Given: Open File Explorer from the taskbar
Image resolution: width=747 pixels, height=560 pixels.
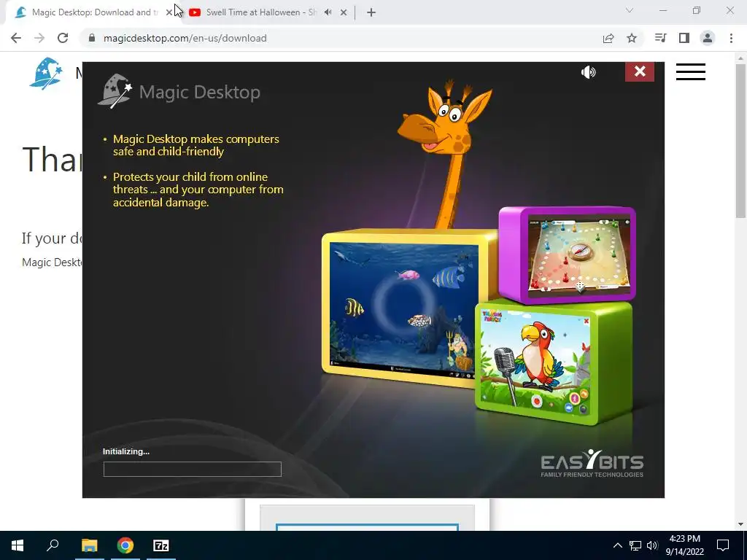Looking at the screenshot, I should click(89, 545).
